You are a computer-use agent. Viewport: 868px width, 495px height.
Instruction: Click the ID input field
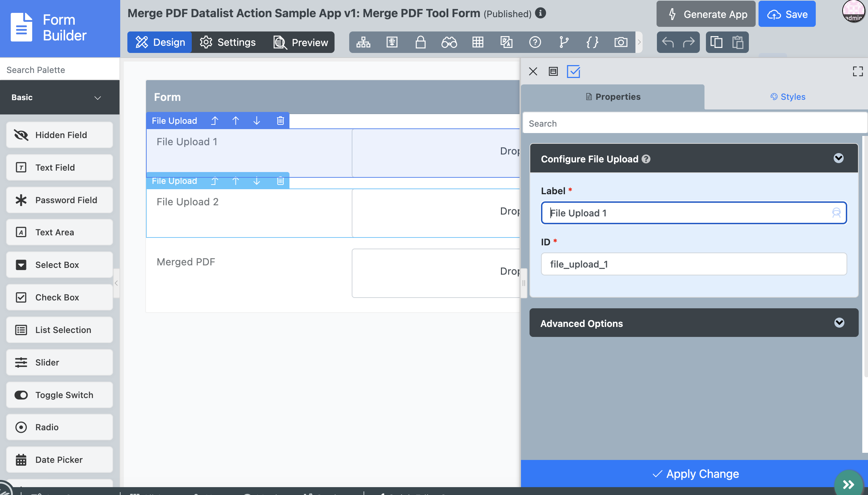click(693, 264)
